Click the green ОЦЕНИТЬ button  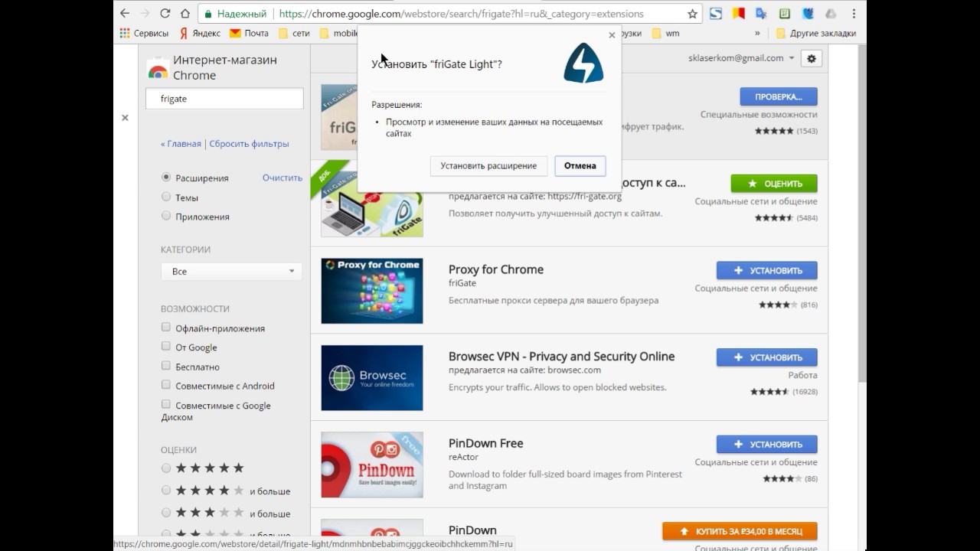point(774,184)
